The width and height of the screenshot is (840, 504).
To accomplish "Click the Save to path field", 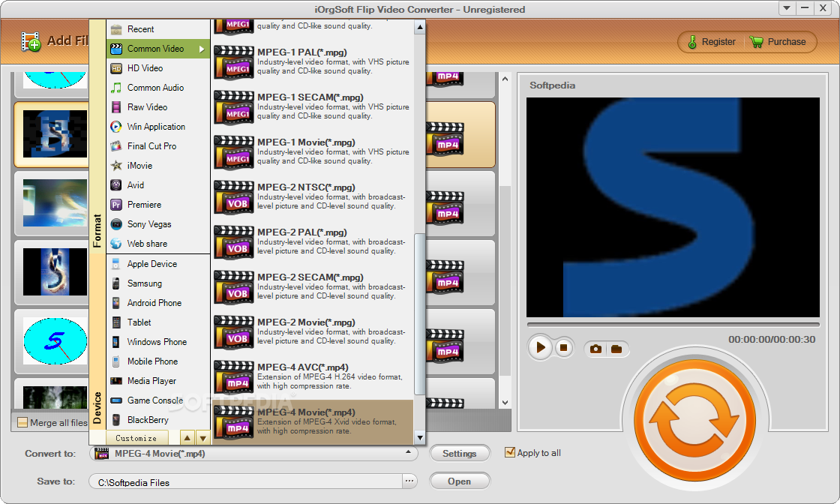I will point(246,482).
